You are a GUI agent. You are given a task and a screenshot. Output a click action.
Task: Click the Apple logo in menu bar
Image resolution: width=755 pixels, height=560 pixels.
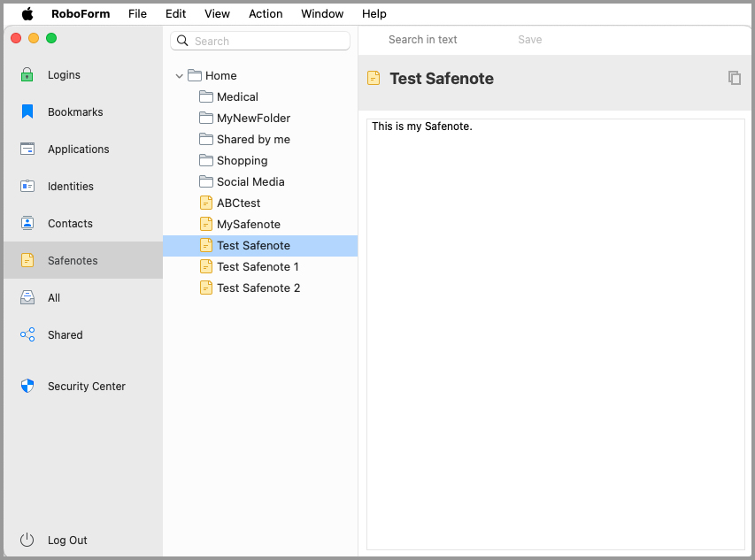[27, 14]
